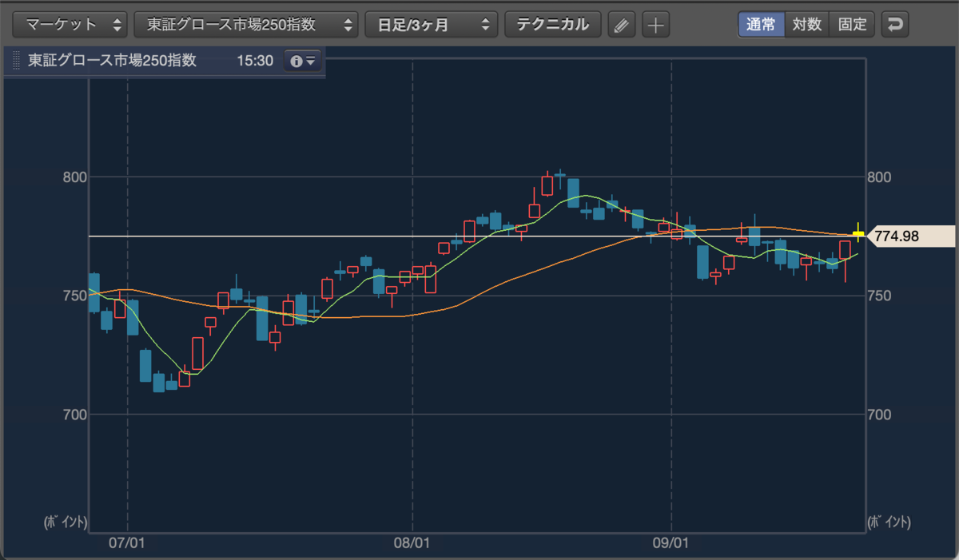Switch scale mode to 対数
This screenshot has height=560, width=959.
(807, 24)
